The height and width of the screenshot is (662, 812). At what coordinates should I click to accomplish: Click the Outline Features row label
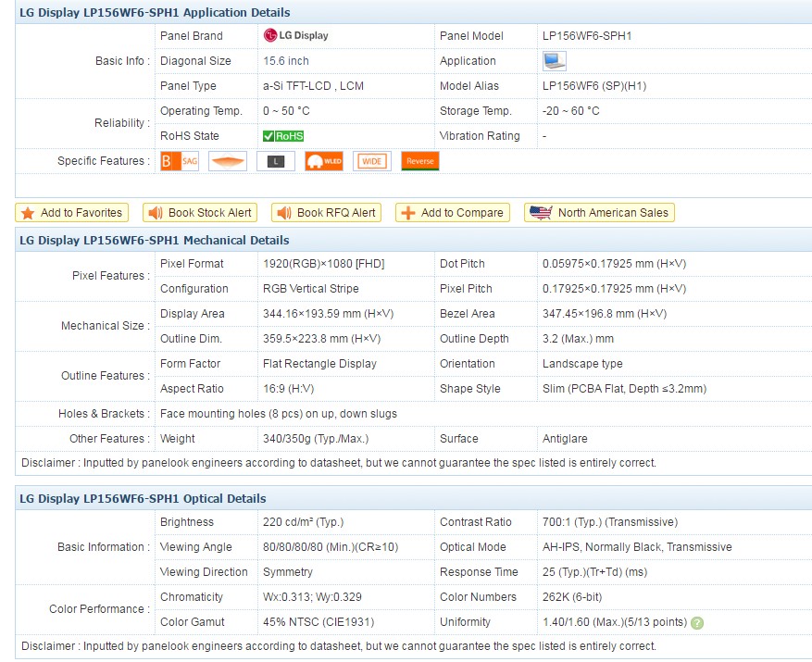point(106,376)
